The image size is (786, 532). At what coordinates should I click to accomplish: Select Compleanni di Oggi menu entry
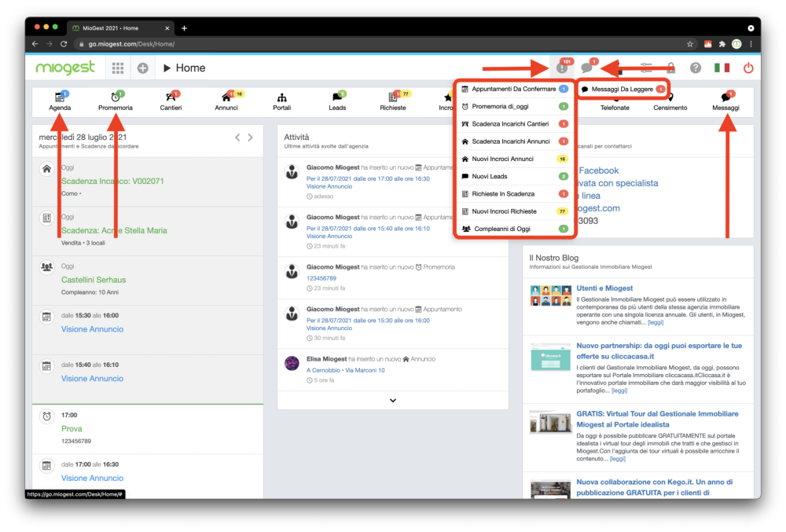point(515,229)
